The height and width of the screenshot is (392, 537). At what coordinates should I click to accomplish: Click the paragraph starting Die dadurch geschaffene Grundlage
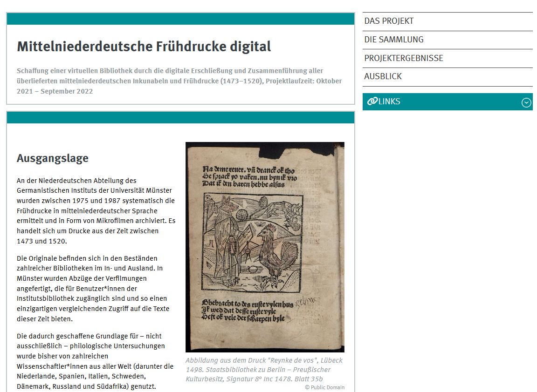point(95,361)
